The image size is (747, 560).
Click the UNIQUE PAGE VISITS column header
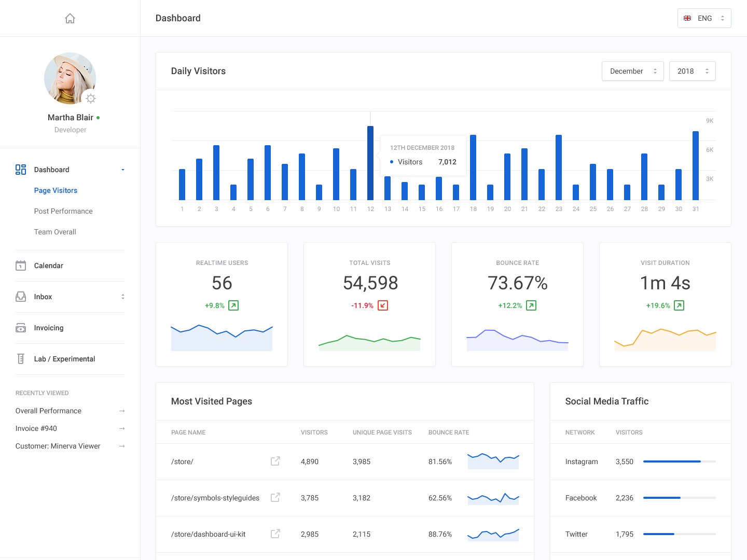pos(382,432)
